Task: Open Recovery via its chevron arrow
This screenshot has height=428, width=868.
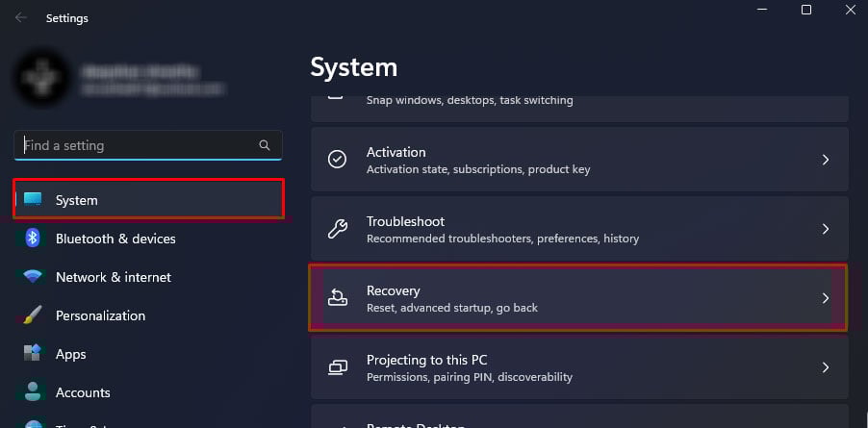Action: coord(825,298)
